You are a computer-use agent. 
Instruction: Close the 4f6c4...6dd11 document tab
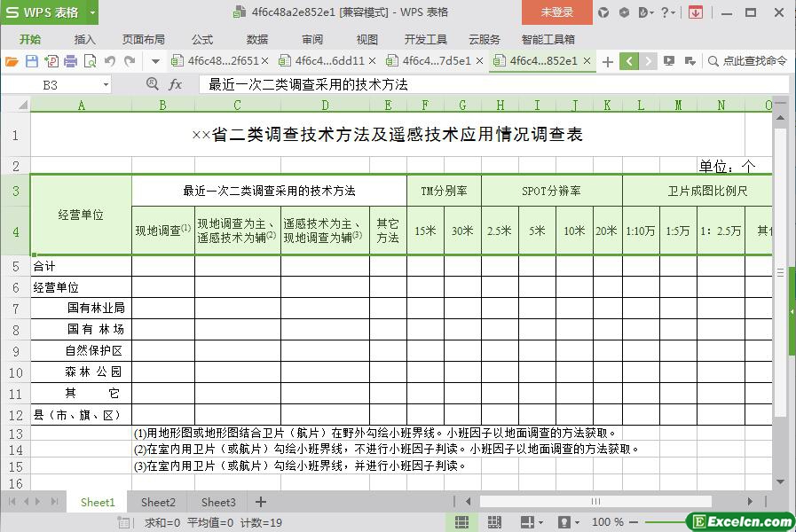tap(372, 61)
